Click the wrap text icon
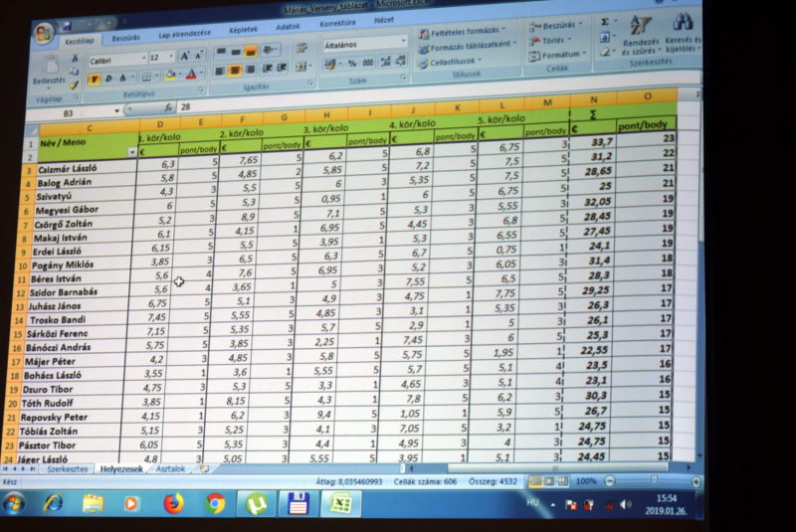This screenshot has height=532, width=796. pos(301,48)
